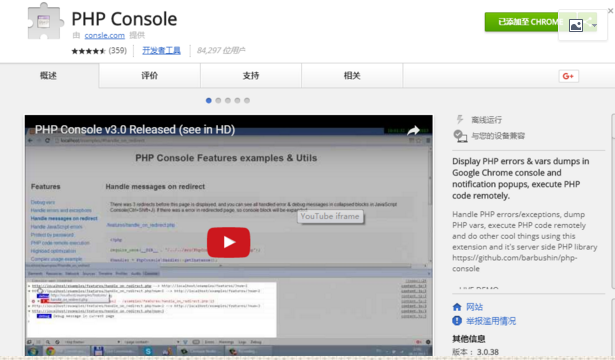Screen dimensions: 615x360
Task: Click the home icon beside 网站
Action: point(457,307)
